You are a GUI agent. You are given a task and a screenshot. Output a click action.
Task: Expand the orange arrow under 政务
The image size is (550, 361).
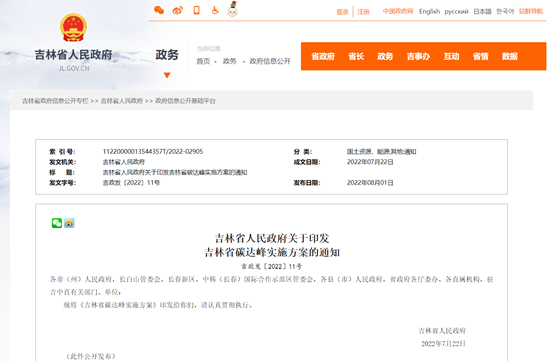pyautogui.click(x=167, y=75)
